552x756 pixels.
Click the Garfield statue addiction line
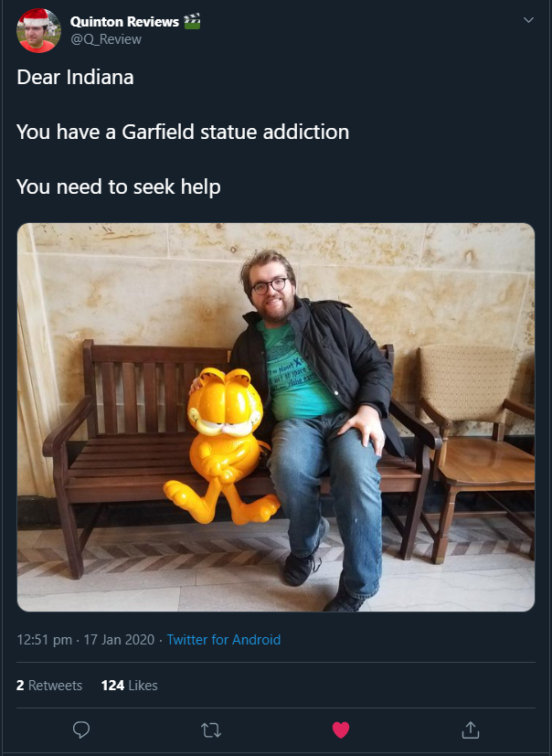[x=183, y=133]
